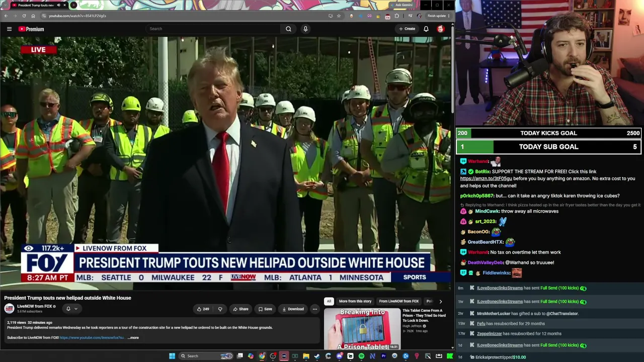Start voice search with the microphone icon

click(x=305, y=29)
